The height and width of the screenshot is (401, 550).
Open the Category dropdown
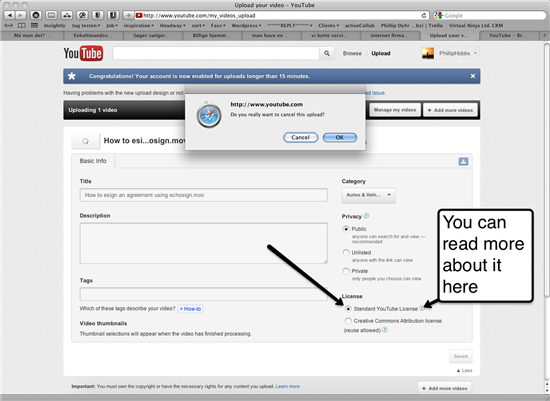[369, 195]
